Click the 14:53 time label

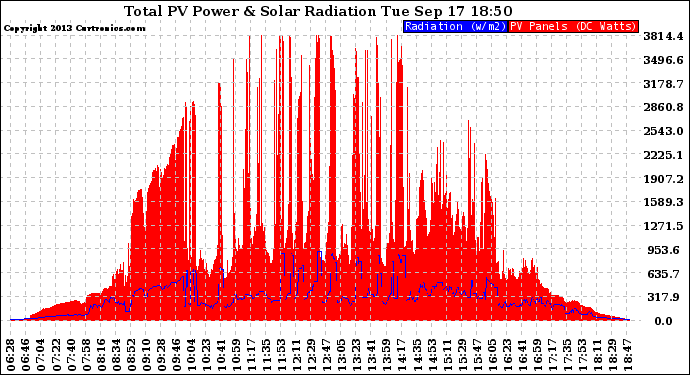click(x=432, y=355)
